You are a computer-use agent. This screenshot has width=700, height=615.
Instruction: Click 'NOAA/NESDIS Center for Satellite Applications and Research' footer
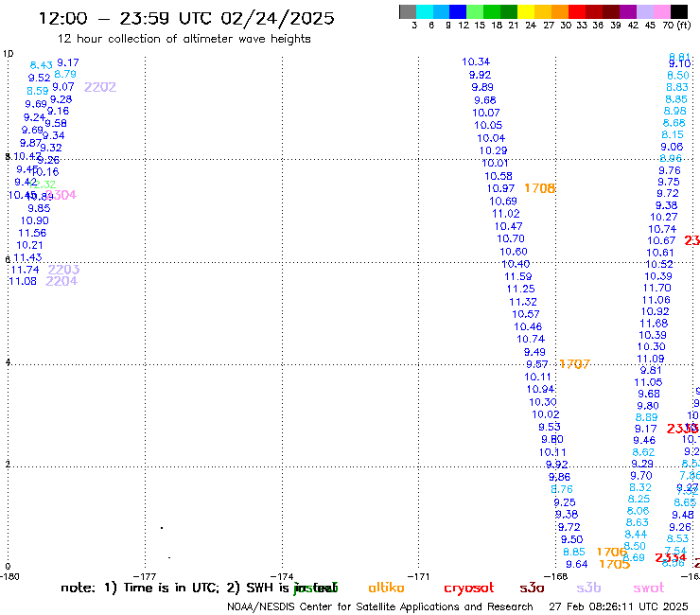point(380,606)
